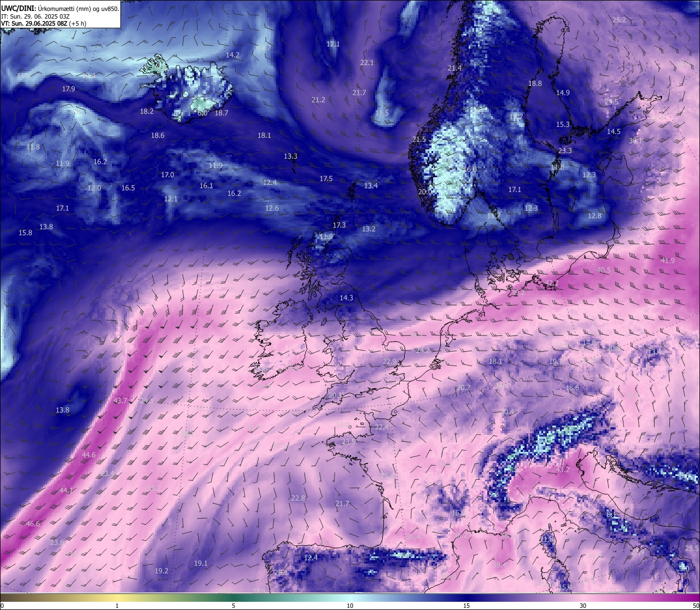This screenshot has width=700, height=610.
Task: Select the 25.5 value label
Action: (x=692, y=549)
